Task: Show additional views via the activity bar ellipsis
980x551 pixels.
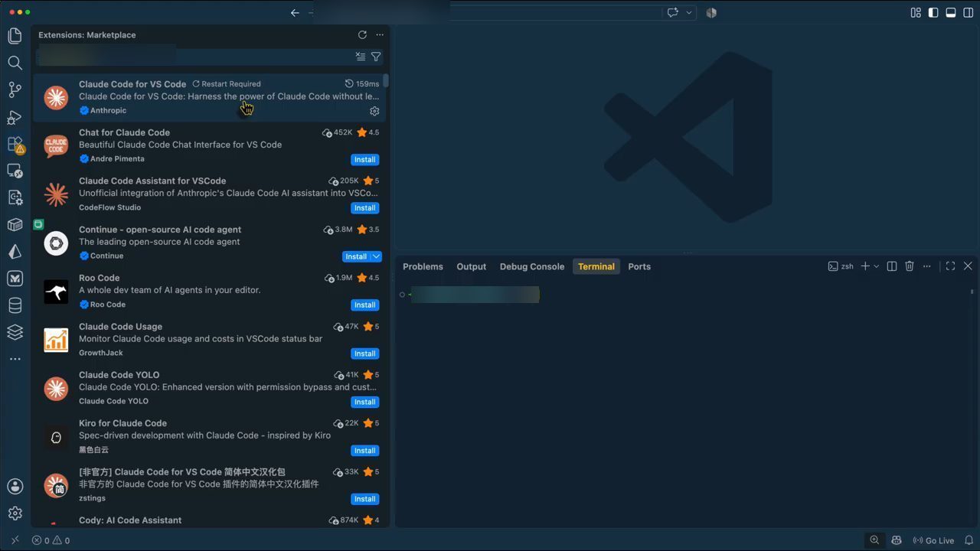Action: 15,359
